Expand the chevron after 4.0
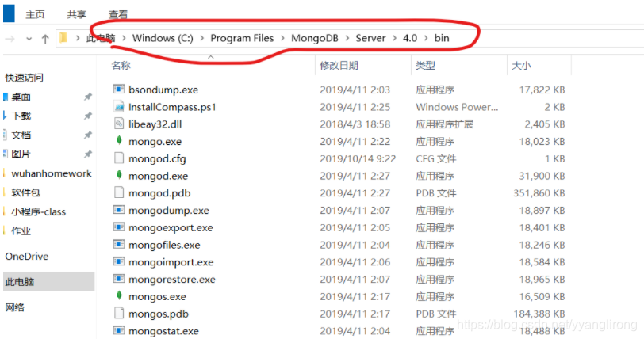Screen dimensions: 644x339 tap(426, 38)
